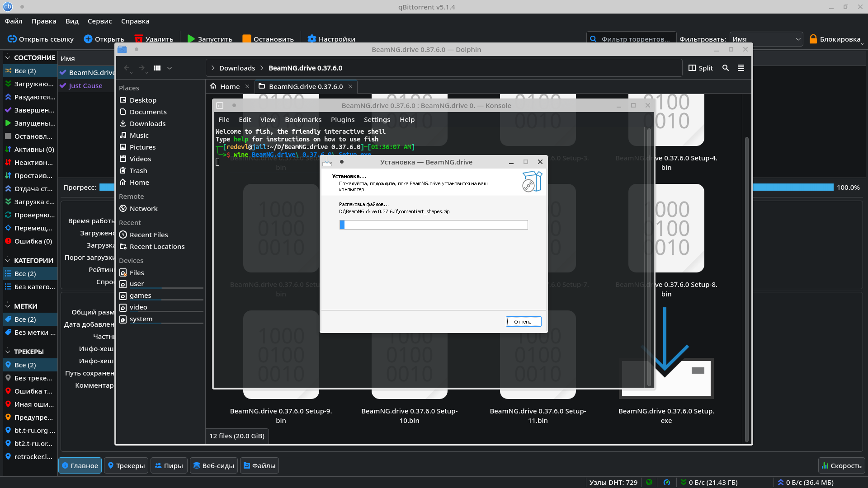Collapse the СОСТОЯНИЕ status section
Screen dimensions: 868x488
point(8,58)
